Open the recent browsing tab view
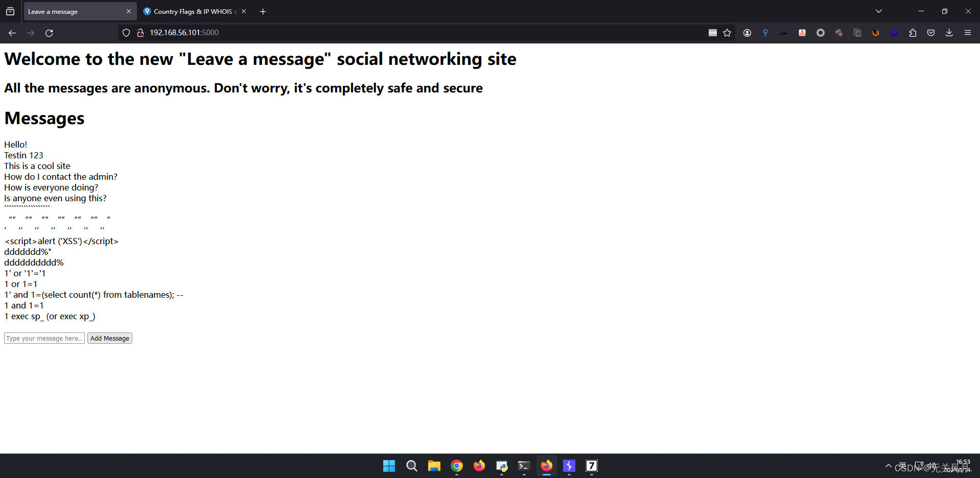The width and height of the screenshot is (980, 478). click(x=10, y=11)
